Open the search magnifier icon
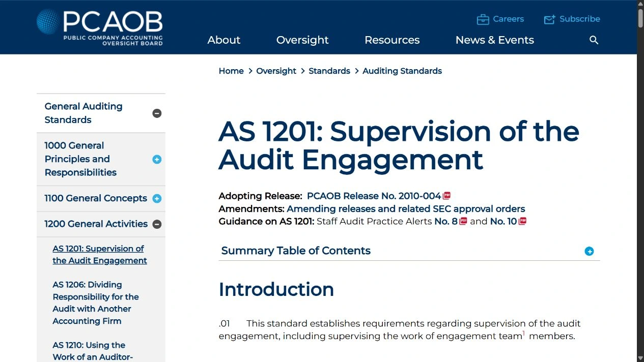Screen dimensions: 644x362 [594, 40]
